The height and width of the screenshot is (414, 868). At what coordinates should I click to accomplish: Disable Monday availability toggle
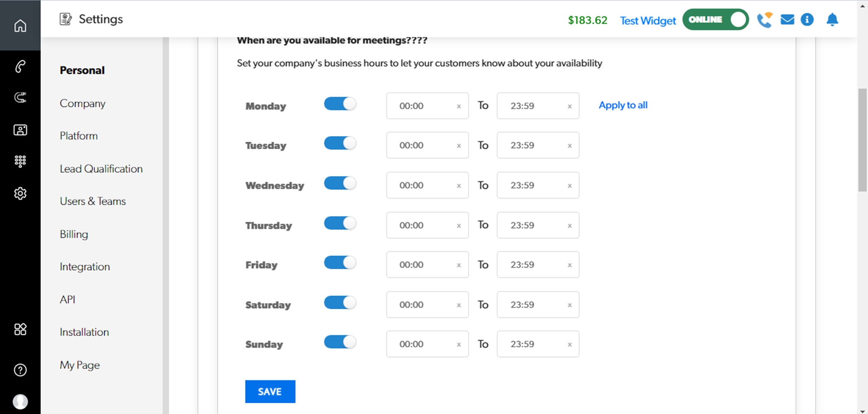pyautogui.click(x=340, y=104)
